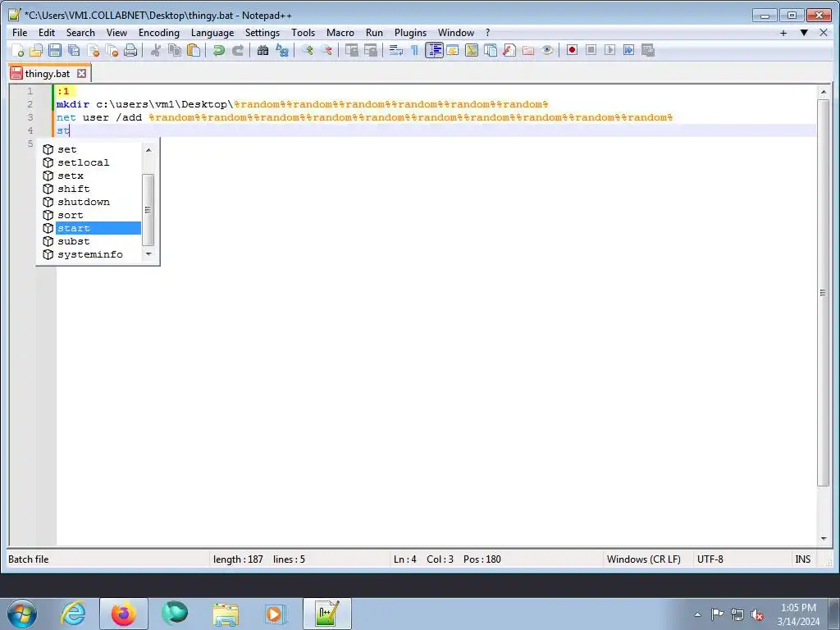This screenshot has width=840, height=630.
Task: Click the Open file toolbar icon
Action: click(x=36, y=50)
